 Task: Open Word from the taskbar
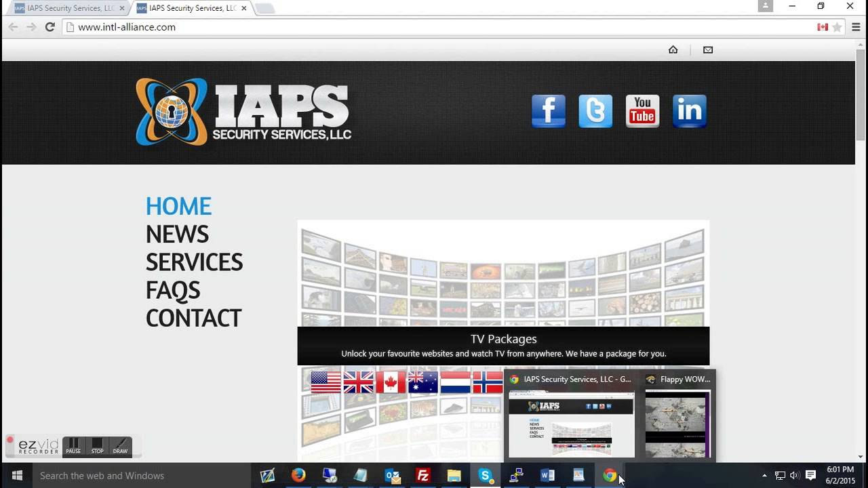pyautogui.click(x=548, y=476)
